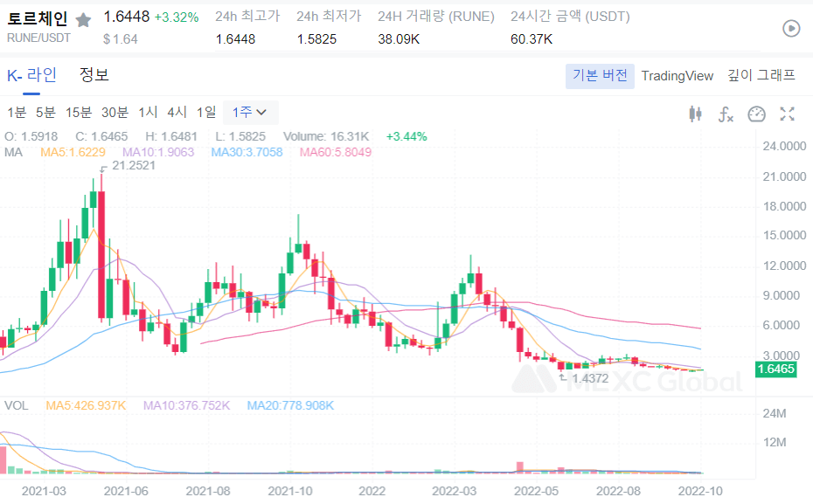Click the current price tag 1.6465

775,369
